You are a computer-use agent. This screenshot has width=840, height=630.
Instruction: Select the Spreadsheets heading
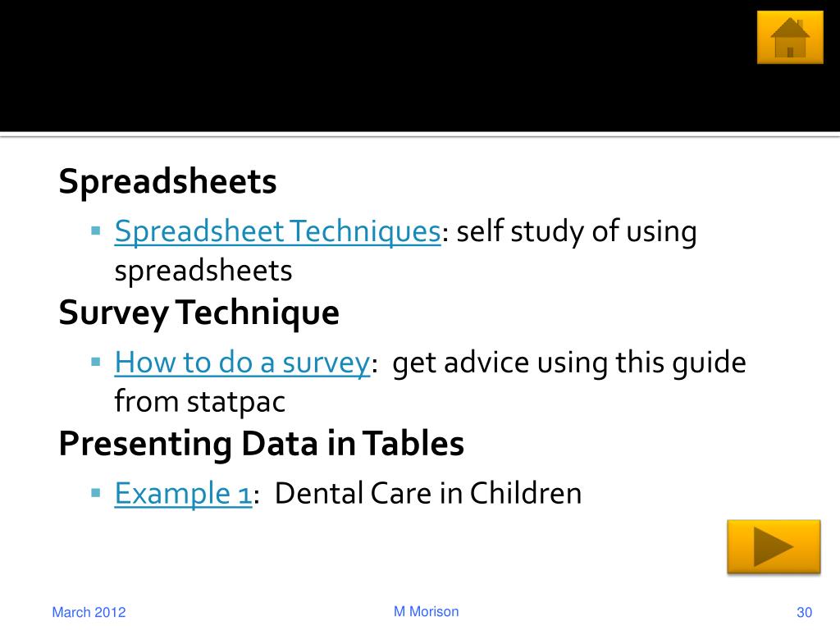tap(167, 181)
